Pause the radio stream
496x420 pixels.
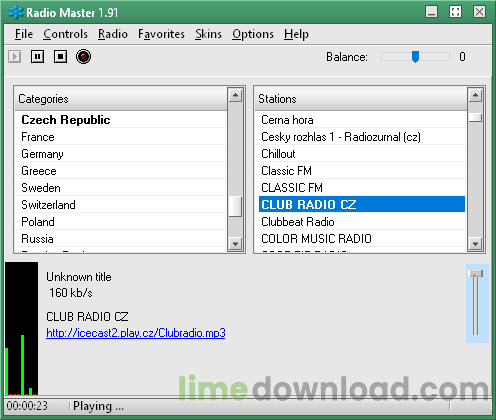37,57
